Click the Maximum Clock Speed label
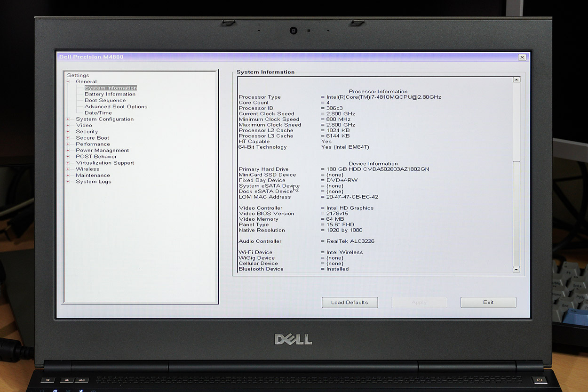 pos(270,125)
